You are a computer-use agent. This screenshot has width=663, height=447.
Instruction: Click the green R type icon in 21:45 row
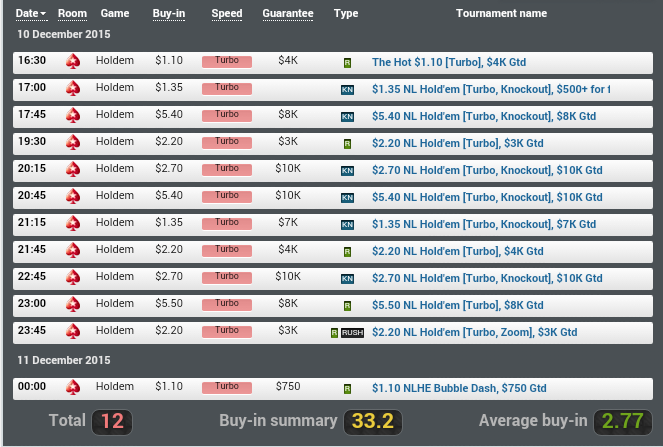coord(347,252)
